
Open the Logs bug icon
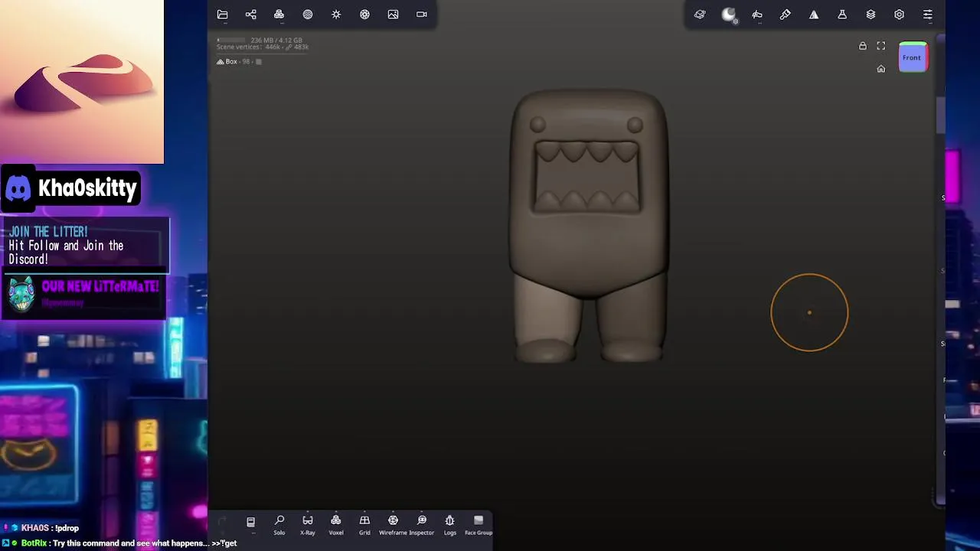tap(450, 525)
